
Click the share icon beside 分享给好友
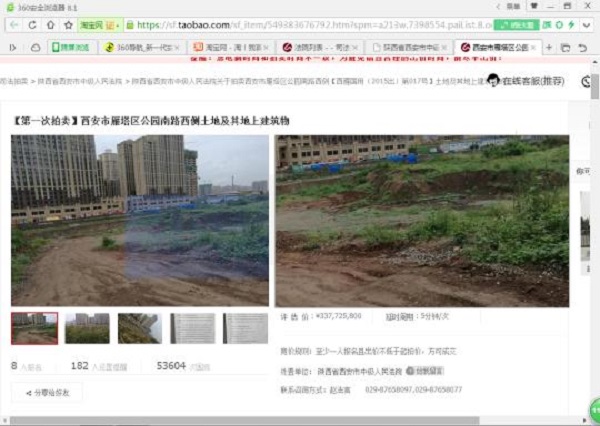coord(27,393)
